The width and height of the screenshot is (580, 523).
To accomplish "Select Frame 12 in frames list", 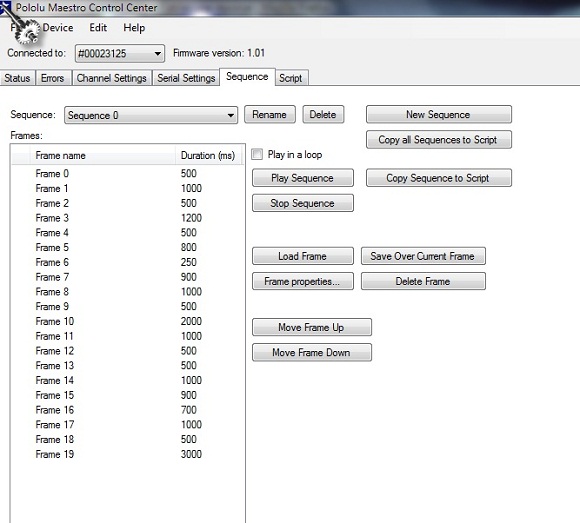I will pos(128,351).
